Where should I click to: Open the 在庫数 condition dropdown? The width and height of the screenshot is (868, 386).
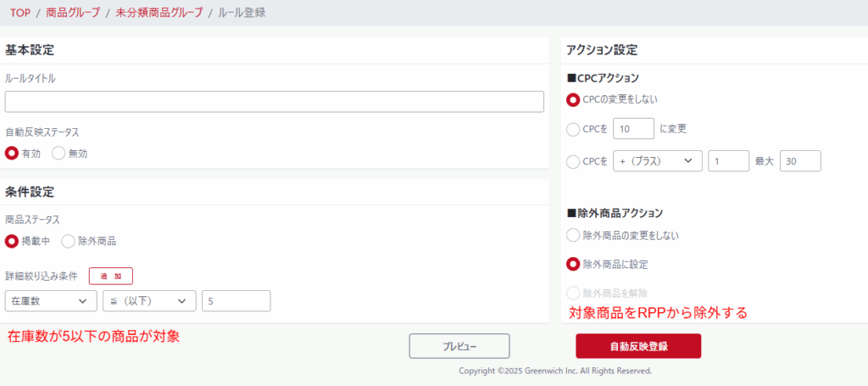(51, 301)
